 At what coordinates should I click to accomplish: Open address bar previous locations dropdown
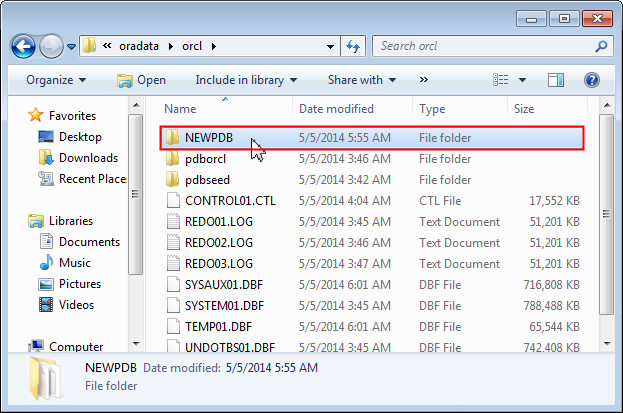(x=330, y=47)
